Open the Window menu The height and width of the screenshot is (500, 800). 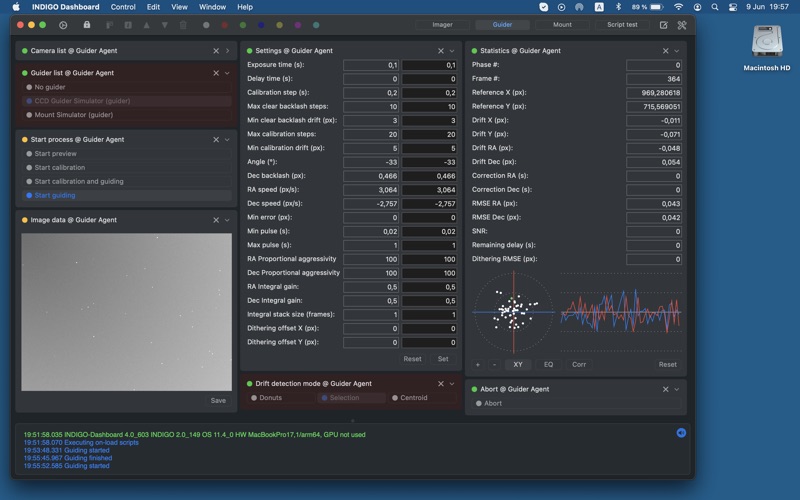(212, 7)
